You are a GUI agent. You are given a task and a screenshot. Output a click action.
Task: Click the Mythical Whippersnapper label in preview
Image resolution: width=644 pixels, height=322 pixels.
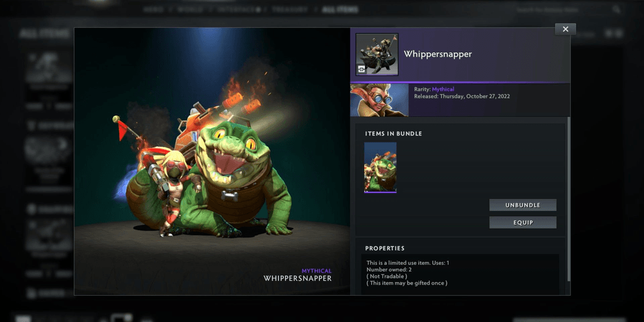(297, 275)
